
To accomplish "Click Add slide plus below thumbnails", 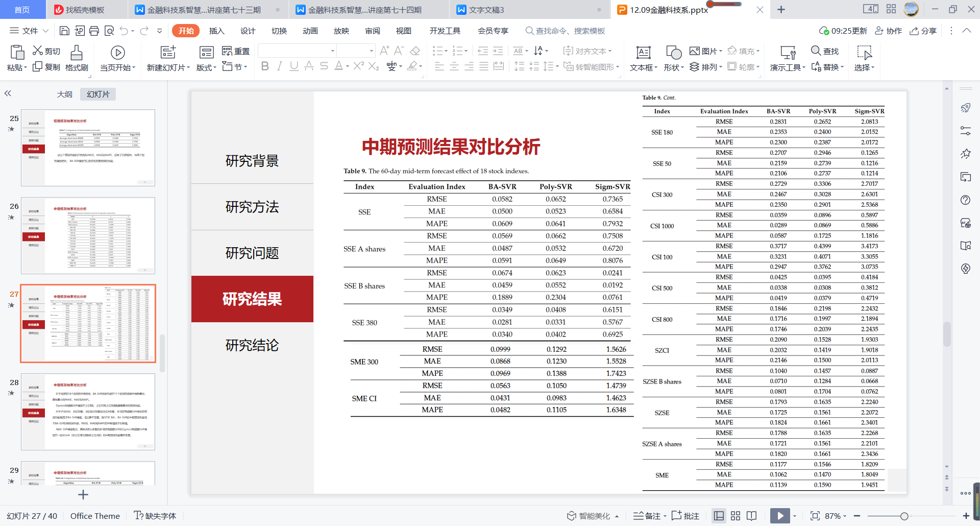I will 83,494.
